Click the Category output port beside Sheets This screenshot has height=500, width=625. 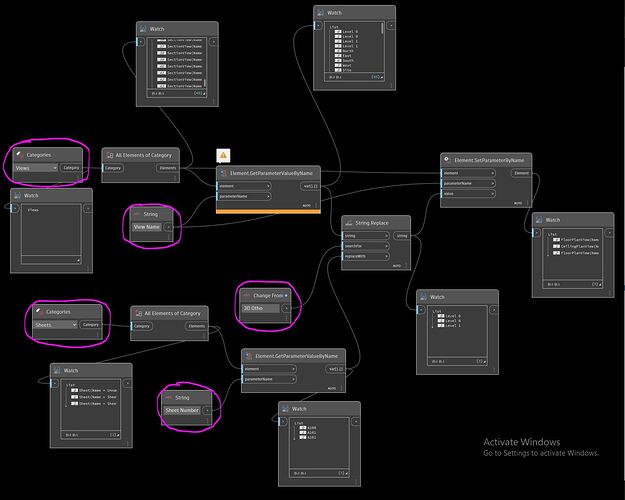point(90,325)
